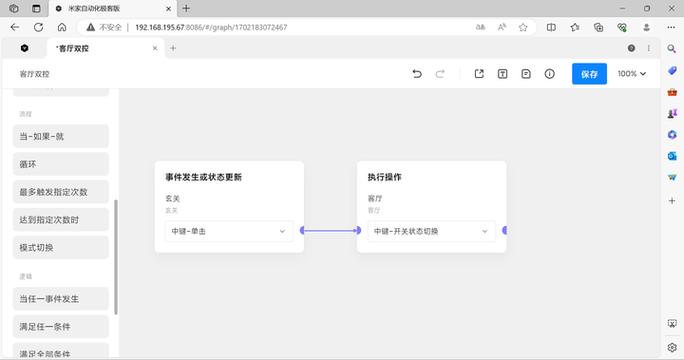The width and height of the screenshot is (684, 360).
Task: Add a new app tab with the plus
Action: coord(173,48)
